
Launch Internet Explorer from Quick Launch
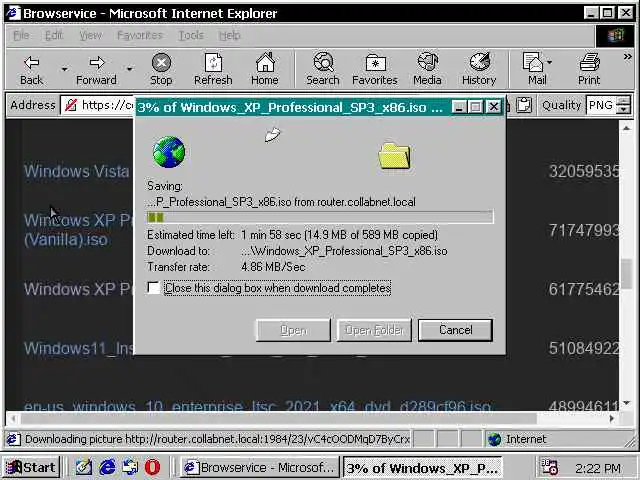pyautogui.click(x=107, y=467)
